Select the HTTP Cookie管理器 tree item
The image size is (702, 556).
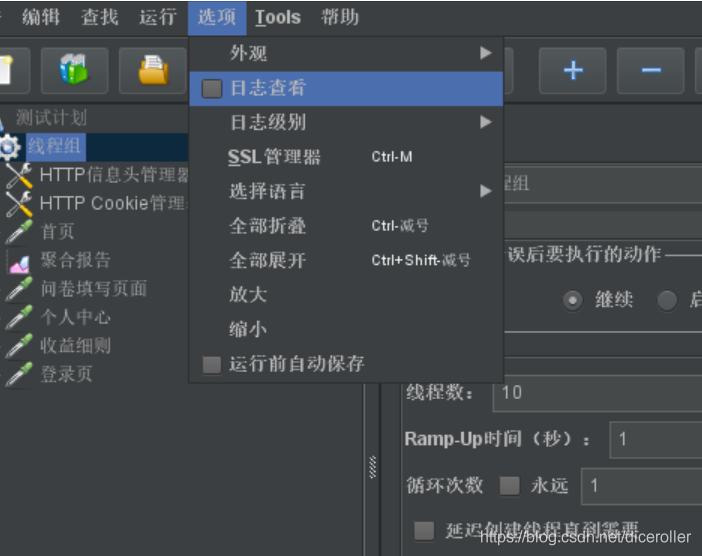(x=114, y=204)
